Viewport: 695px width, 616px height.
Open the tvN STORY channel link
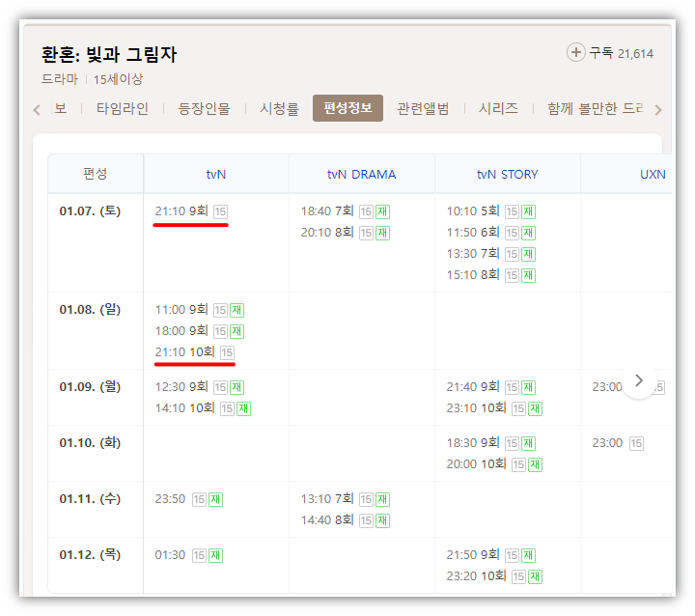507,175
